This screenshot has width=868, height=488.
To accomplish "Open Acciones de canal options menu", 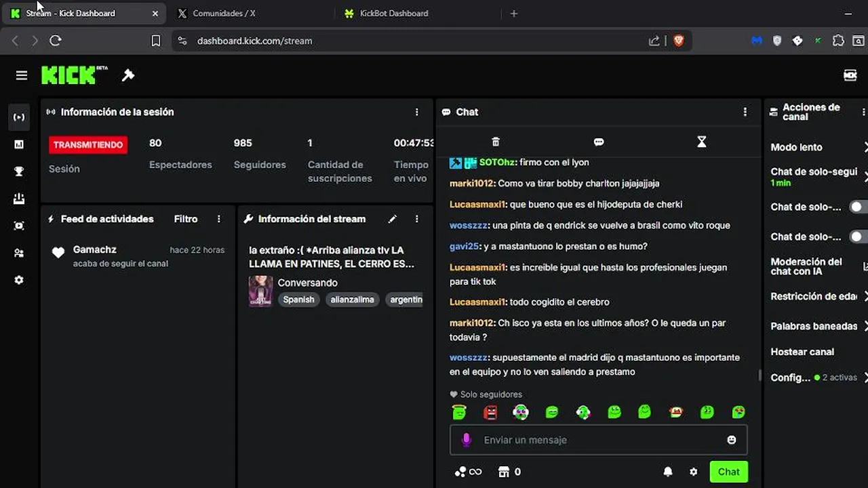I will point(863,112).
